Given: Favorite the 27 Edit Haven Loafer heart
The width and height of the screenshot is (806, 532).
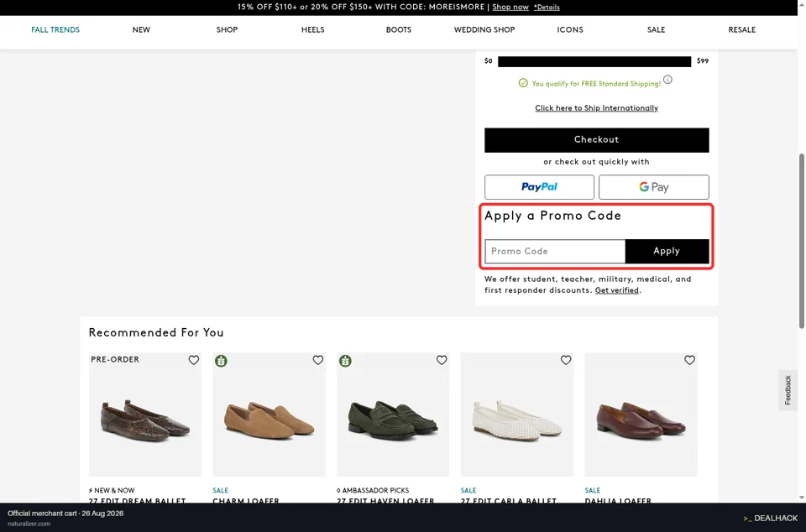Looking at the screenshot, I should coord(442,360).
